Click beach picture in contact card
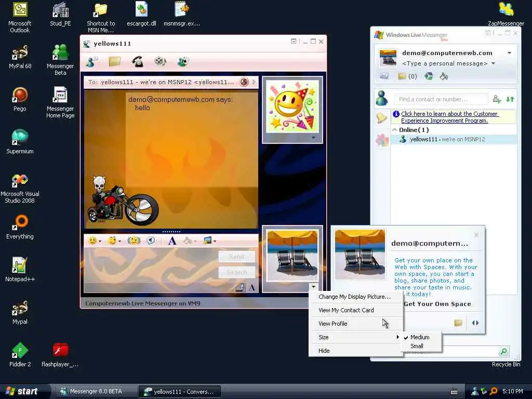 [360, 254]
